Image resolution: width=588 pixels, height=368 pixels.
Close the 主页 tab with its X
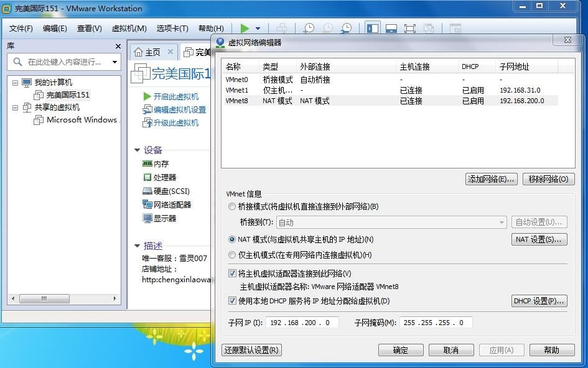(x=170, y=52)
